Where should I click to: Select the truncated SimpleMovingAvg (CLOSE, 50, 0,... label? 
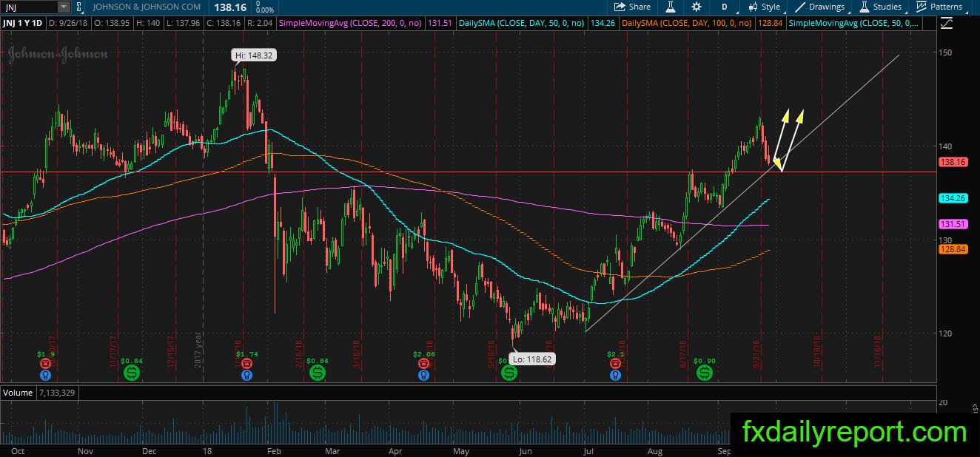(856, 24)
